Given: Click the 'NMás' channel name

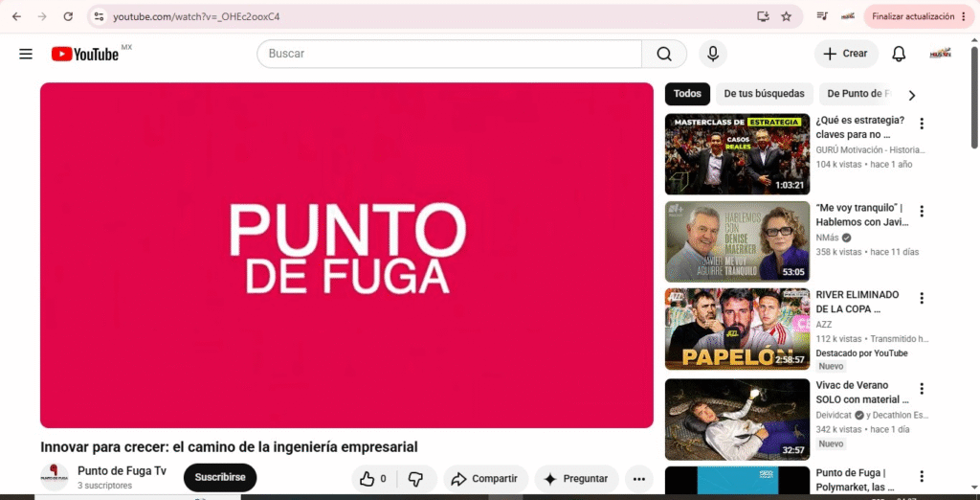Looking at the screenshot, I should click(x=828, y=238).
